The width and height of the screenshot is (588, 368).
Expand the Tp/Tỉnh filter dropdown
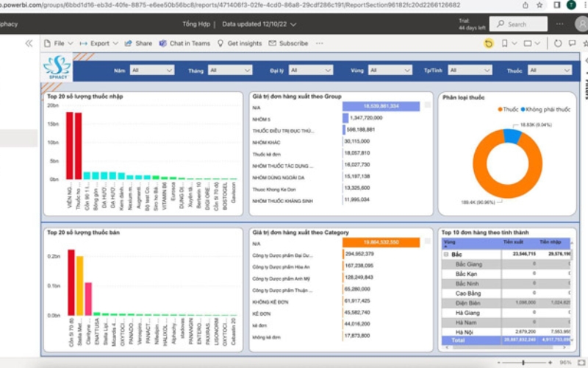pyautogui.click(x=470, y=70)
